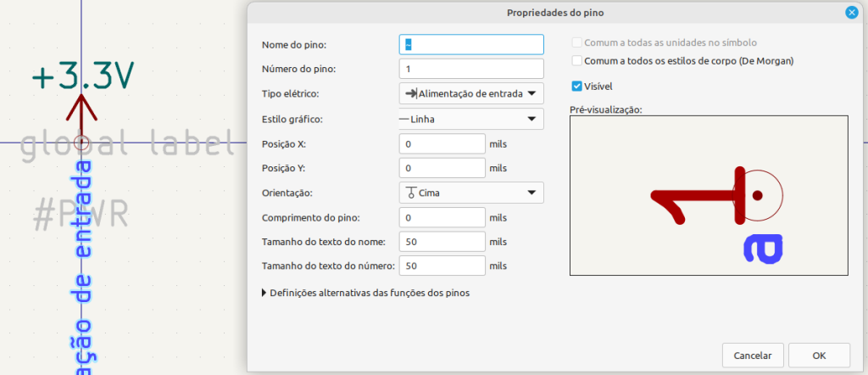The width and height of the screenshot is (868, 375).
Task: Expand Definições alternativas das funções dos pinos
Action: pyautogui.click(x=365, y=293)
